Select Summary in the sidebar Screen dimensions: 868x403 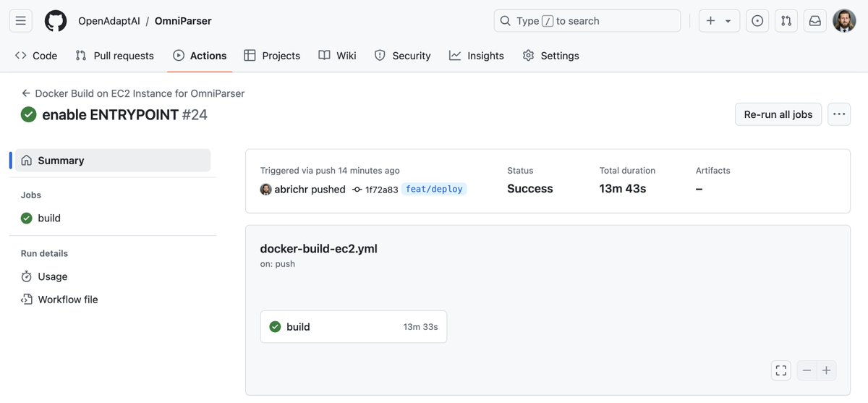113,161
